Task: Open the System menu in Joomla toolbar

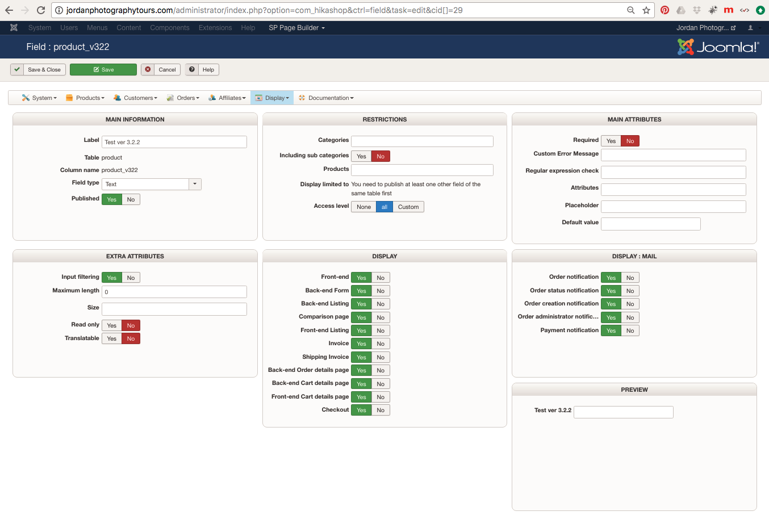Action: click(40, 28)
